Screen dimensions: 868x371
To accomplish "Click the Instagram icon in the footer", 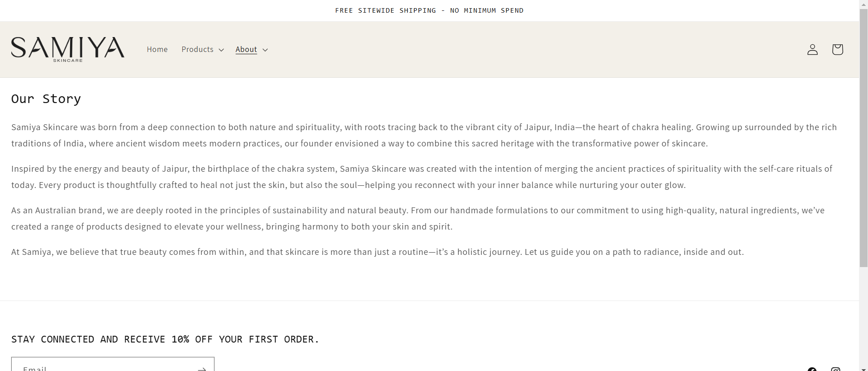I will pos(836,369).
